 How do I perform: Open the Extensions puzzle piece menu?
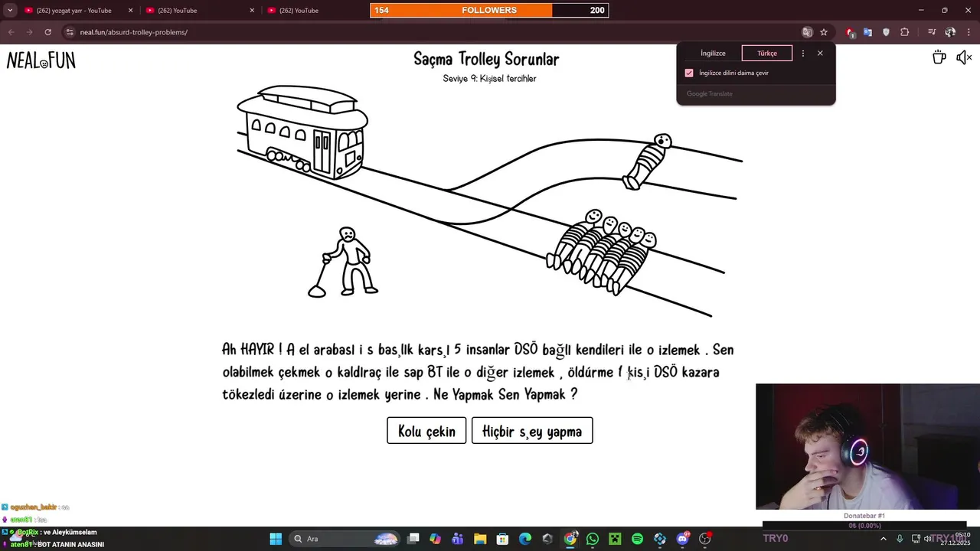point(904,32)
